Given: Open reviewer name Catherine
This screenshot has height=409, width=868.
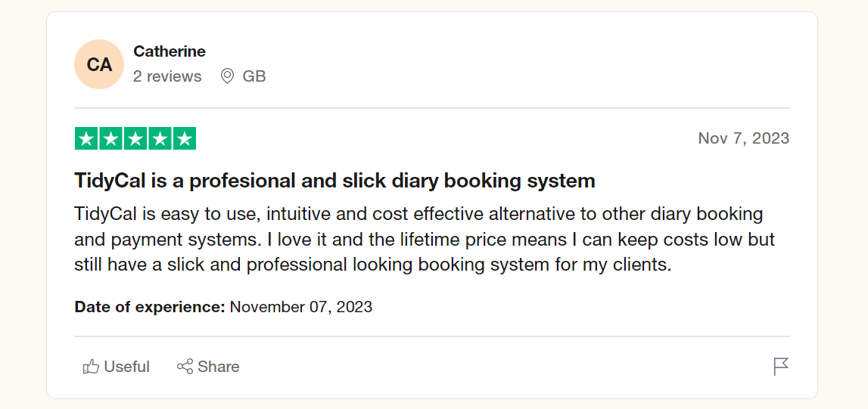Looking at the screenshot, I should pyautogui.click(x=170, y=51).
